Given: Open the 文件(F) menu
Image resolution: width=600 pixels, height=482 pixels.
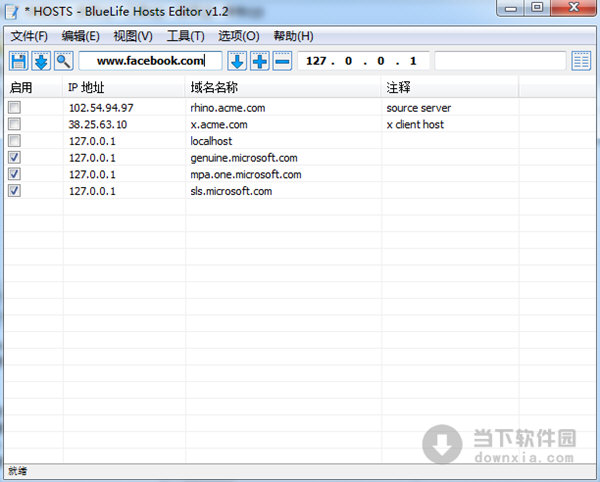Looking at the screenshot, I should (29, 36).
